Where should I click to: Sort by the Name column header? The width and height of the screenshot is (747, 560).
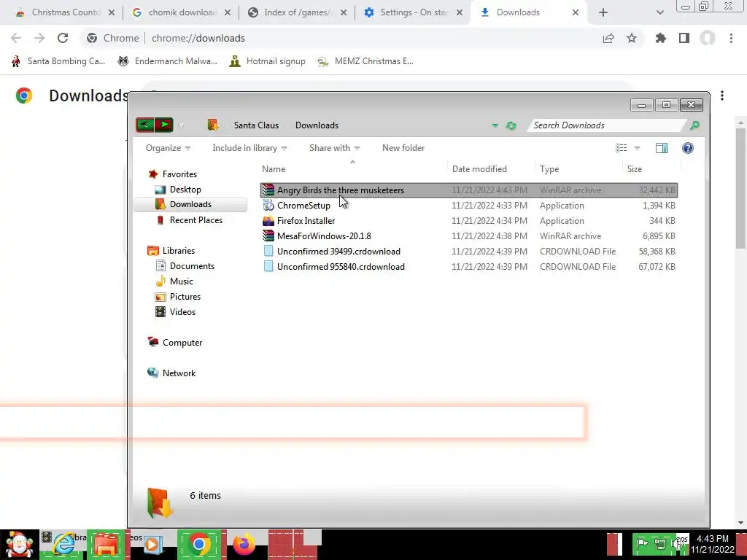click(274, 169)
